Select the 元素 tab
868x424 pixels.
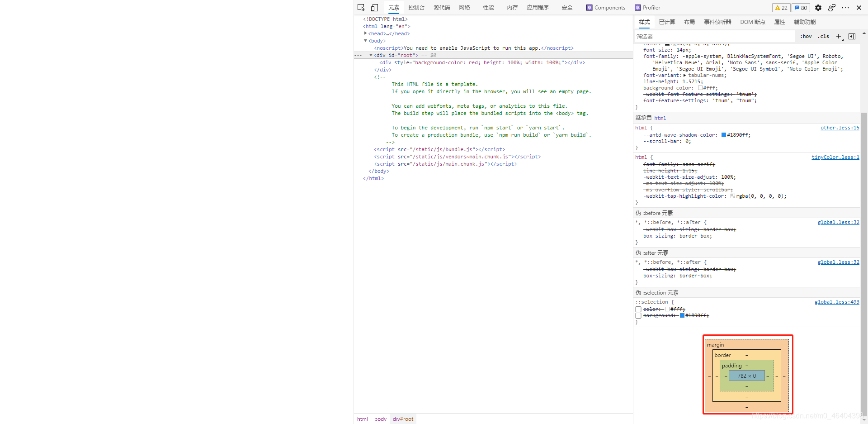click(x=394, y=8)
